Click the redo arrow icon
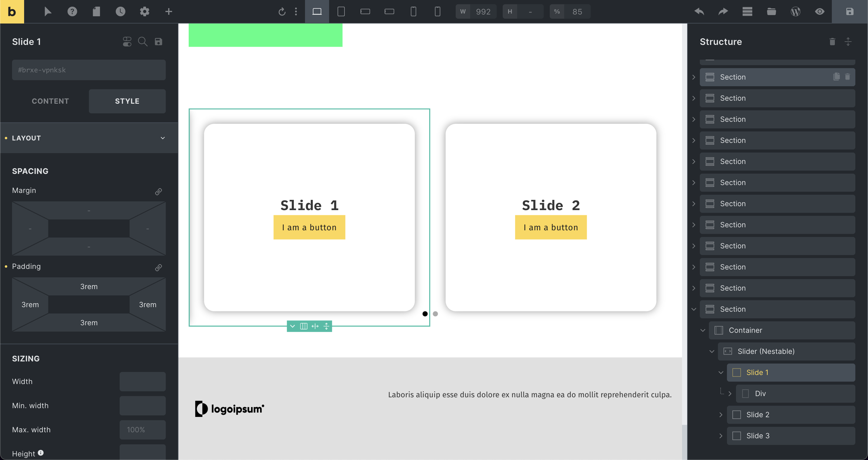 723,11
